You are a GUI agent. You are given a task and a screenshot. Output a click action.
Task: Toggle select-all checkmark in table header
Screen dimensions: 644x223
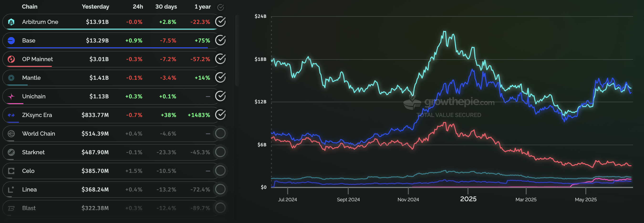point(220,7)
